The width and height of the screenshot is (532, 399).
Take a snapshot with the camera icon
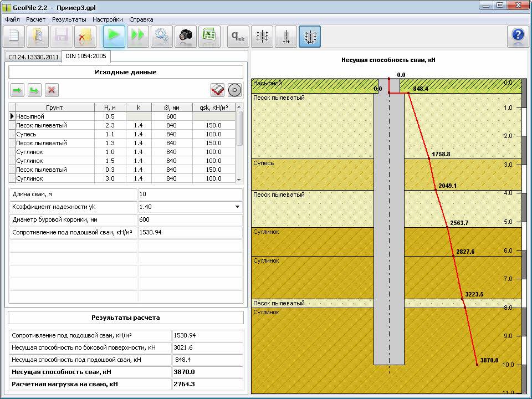click(186, 36)
